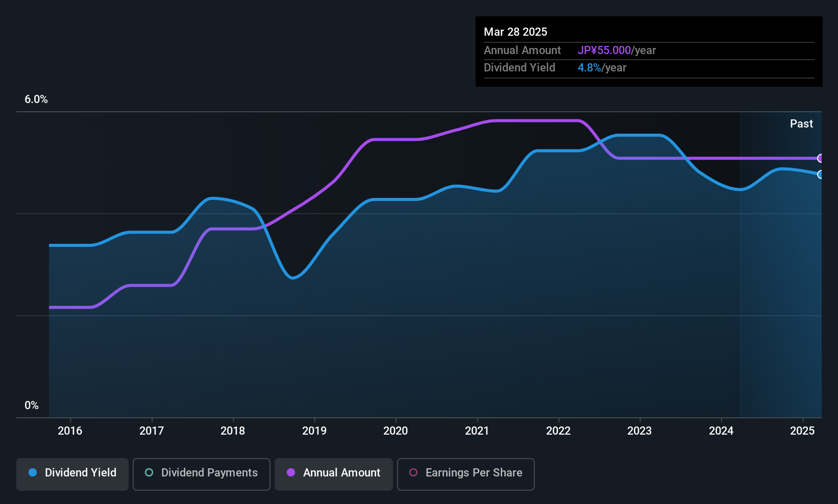Image resolution: width=838 pixels, height=504 pixels.
Task: Select the 2018 x-axis year label
Action: point(233,431)
